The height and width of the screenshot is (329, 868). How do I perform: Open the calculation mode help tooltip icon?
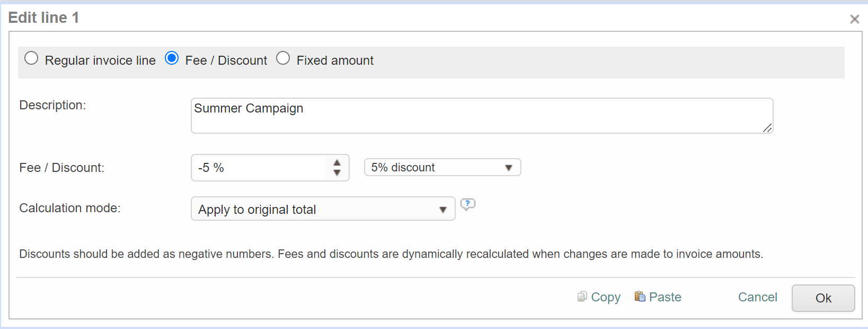(467, 204)
